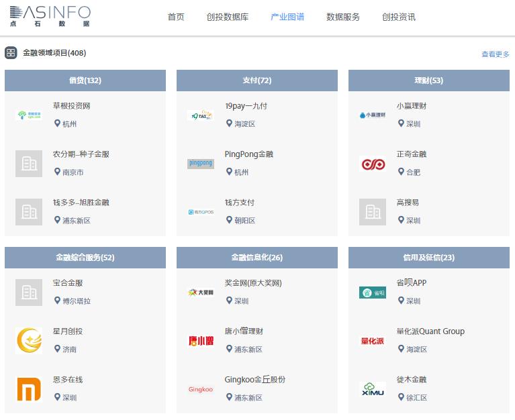515x420 pixels.
Task: Open the 钱多多–旭胜金融 project title
Action: tap(81, 203)
